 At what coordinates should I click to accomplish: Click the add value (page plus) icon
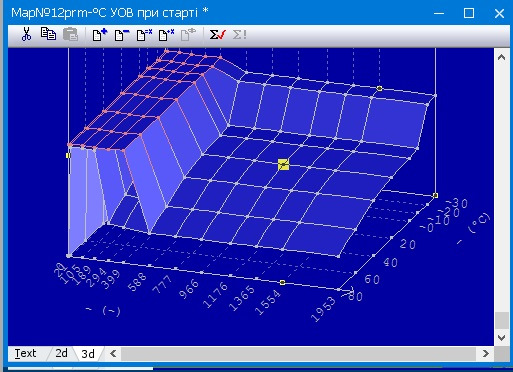pyautogui.click(x=100, y=34)
